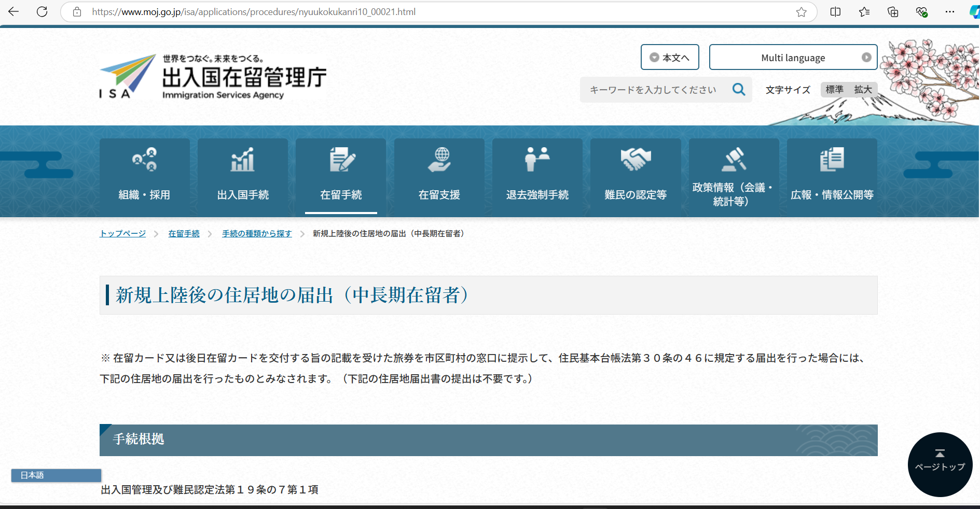This screenshot has height=509, width=980.
Task: Open browser settings ellipsis menu
Action: pyautogui.click(x=949, y=12)
